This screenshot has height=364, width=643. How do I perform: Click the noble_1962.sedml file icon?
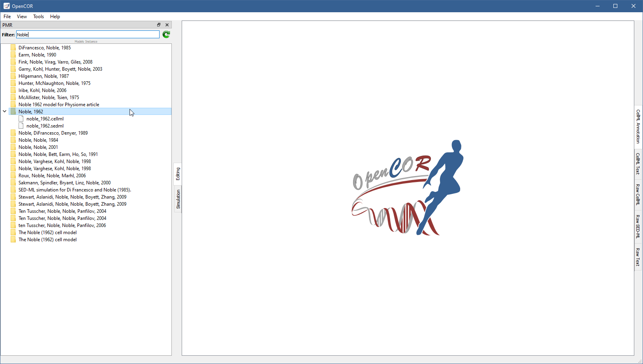(21, 126)
